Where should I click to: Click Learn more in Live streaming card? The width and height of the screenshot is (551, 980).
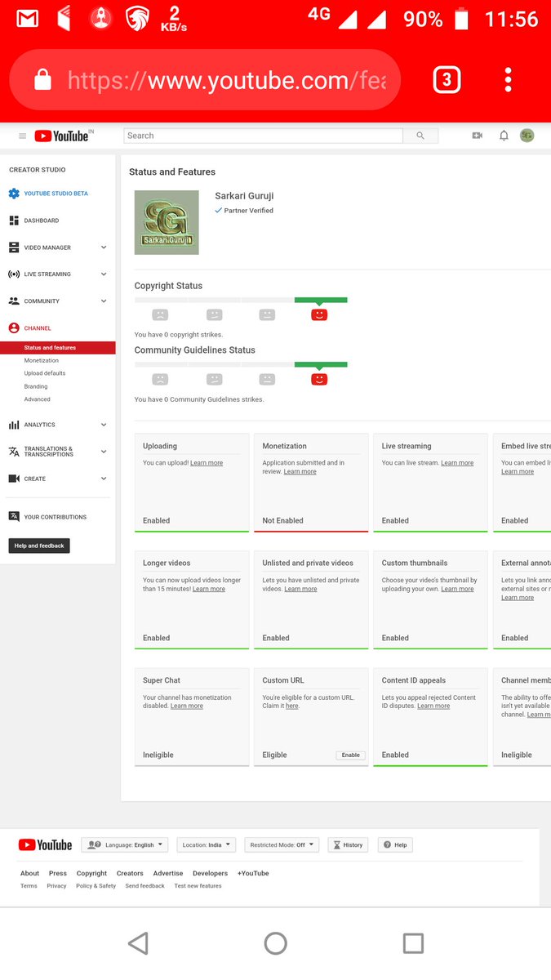point(457,463)
